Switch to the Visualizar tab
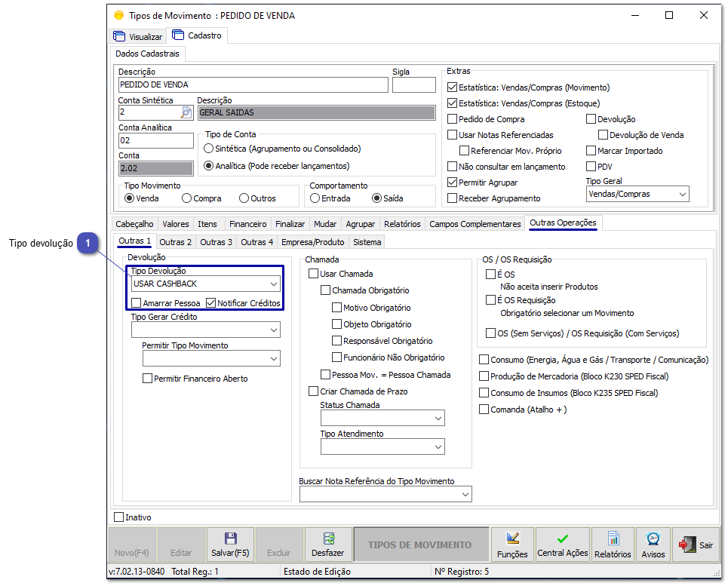The width and height of the screenshot is (728, 586). click(x=138, y=36)
